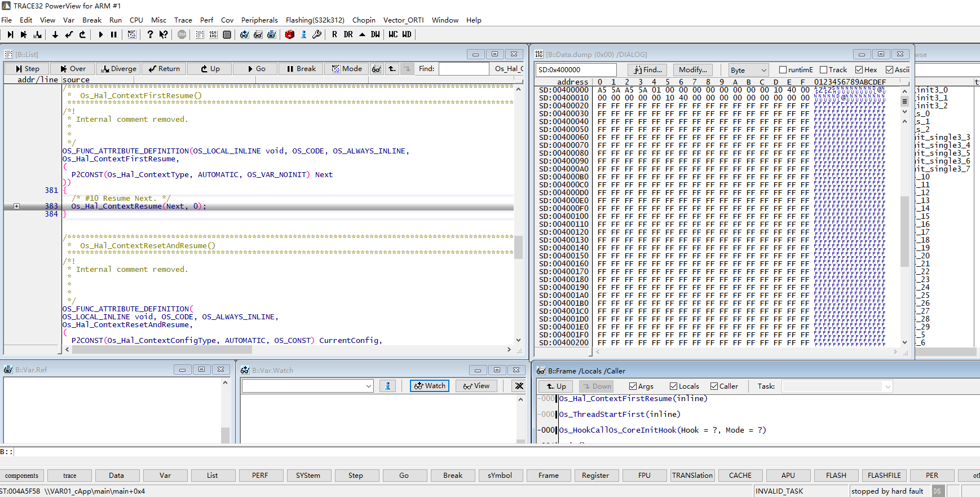Click the binary 0101 data dump icon
This screenshot has width=980, height=497.
[213, 34]
